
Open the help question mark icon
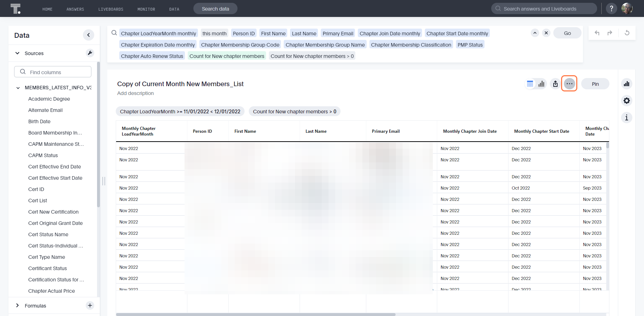point(612,8)
